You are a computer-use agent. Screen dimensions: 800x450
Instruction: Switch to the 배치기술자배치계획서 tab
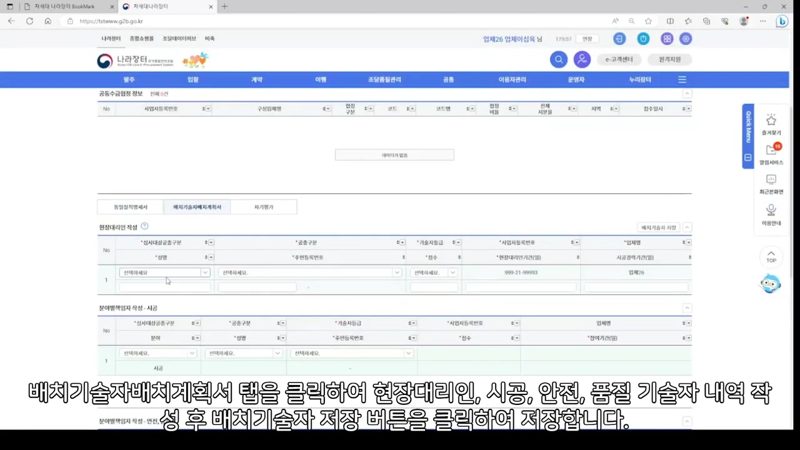(197, 207)
